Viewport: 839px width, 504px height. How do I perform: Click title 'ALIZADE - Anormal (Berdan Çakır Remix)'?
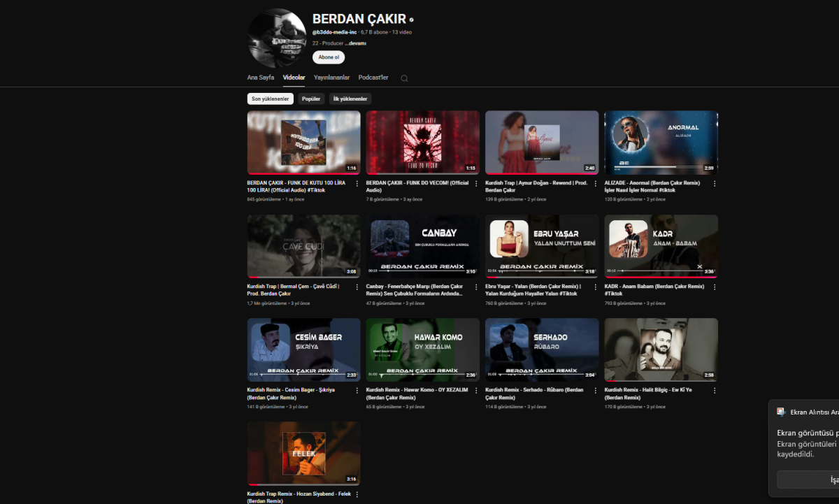coord(652,187)
